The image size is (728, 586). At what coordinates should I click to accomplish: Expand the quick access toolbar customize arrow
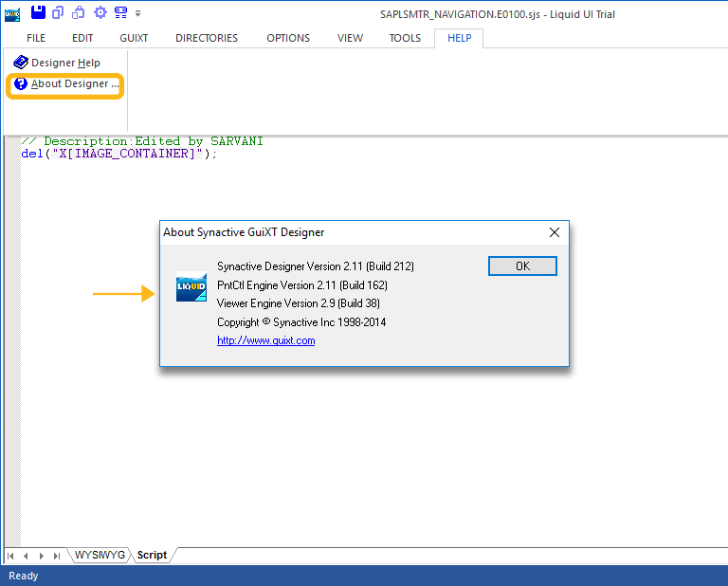[138, 13]
